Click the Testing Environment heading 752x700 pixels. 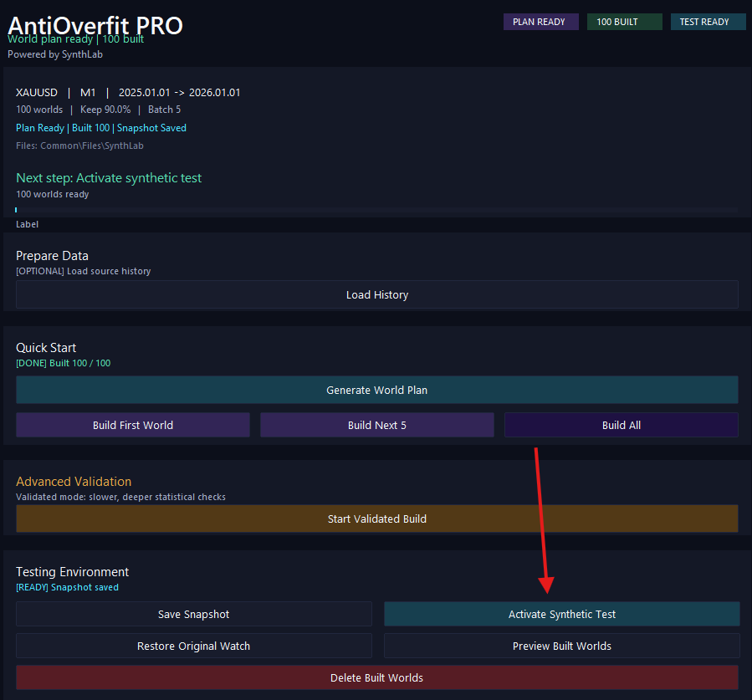[x=73, y=571]
